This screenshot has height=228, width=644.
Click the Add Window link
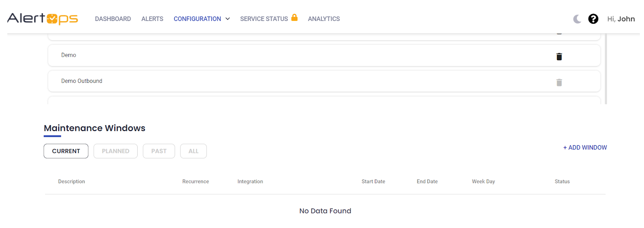coord(585,147)
